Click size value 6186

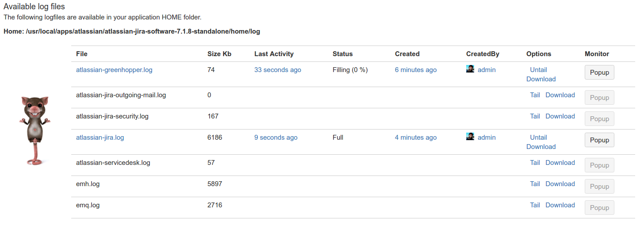215,137
